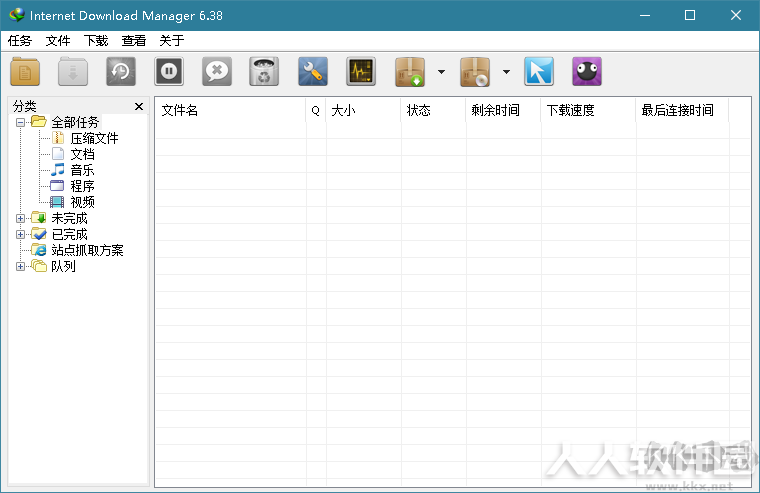The height and width of the screenshot is (493, 760).
Task: Open Options wrench icon
Action: coord(313,72)
